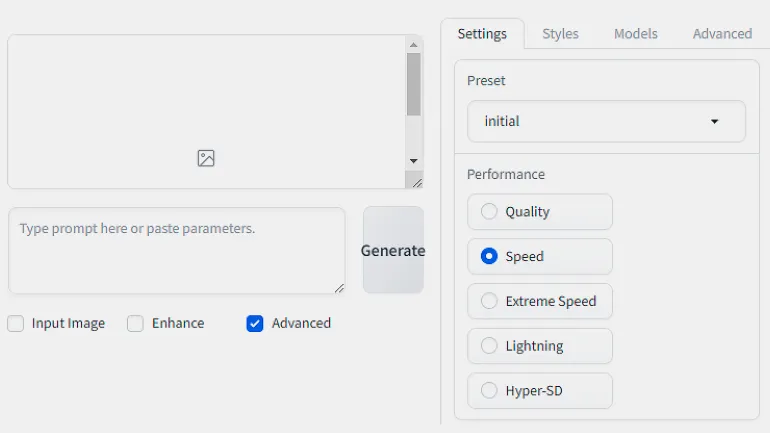The image size is (770, 433).
Task: Click the image placeholder icon in gallery
Action: (206, 158)
